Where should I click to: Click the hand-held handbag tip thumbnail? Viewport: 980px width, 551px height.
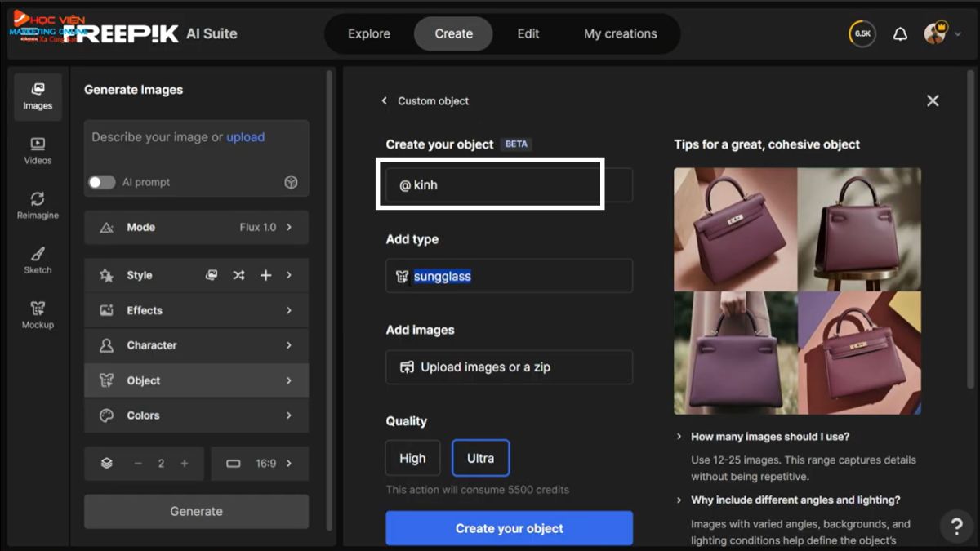(735, 353)
